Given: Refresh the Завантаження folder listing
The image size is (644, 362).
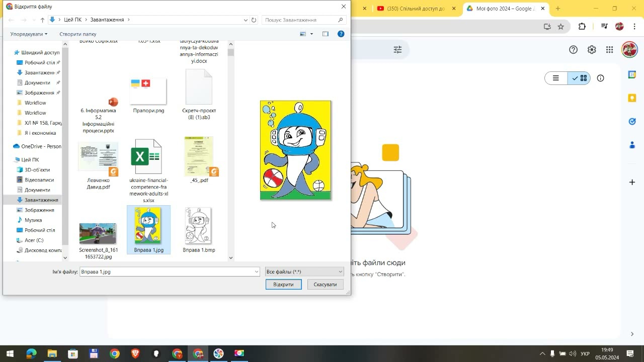Looking at the screenshot, I should (x=254, y=20).
